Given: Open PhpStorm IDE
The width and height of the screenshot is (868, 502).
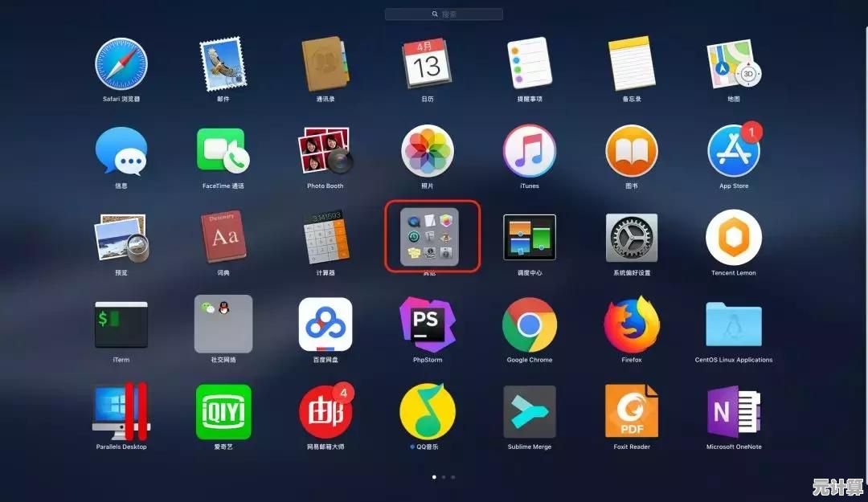Looking at the screenshot, I should pyautogui.click(x=427, y=324).
